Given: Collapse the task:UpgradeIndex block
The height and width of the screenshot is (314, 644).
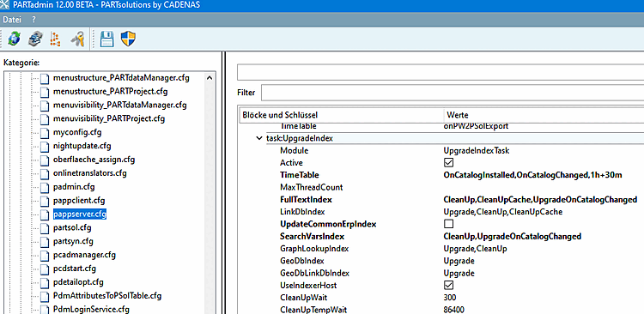Looking at the screenshot, I should pos(258,138).
